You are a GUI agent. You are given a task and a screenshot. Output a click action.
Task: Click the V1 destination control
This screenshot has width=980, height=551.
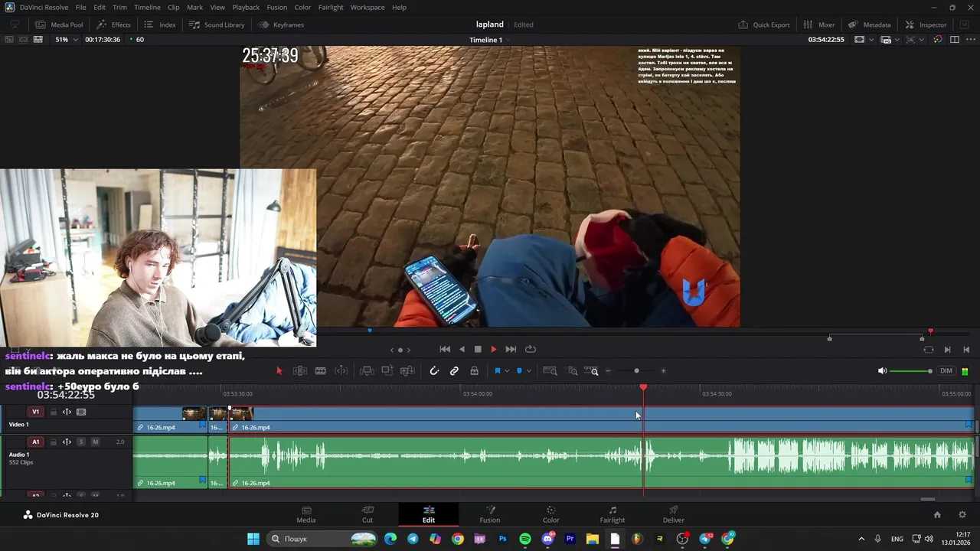(35, 412)
